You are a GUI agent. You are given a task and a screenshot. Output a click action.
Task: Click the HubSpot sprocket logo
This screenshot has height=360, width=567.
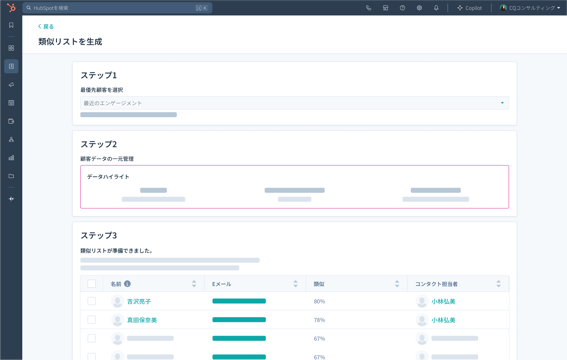click(11, 7)
